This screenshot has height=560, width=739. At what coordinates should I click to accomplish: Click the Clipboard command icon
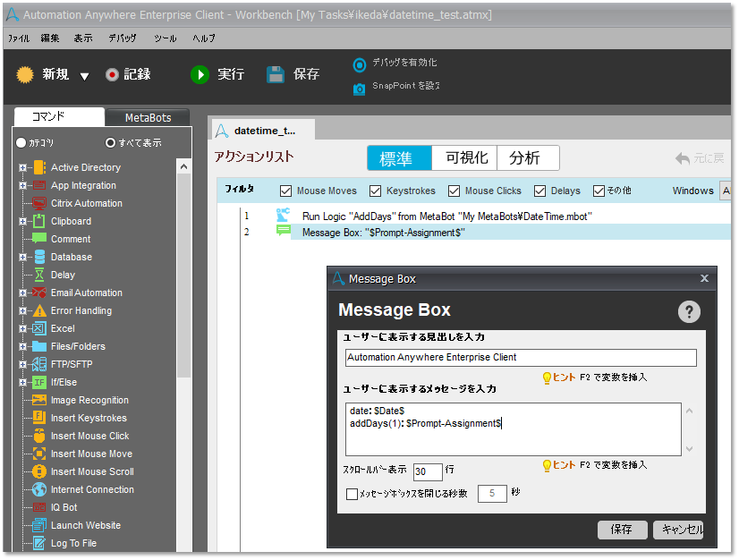tap(39, 221)
